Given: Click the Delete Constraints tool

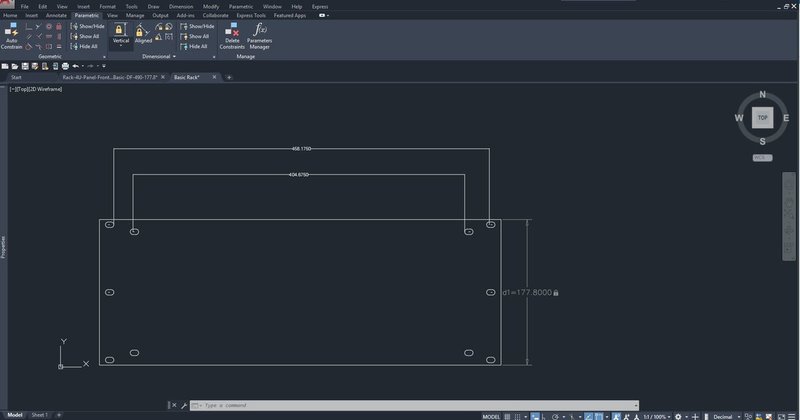Looking at the screenshot, I should (232, 36).
